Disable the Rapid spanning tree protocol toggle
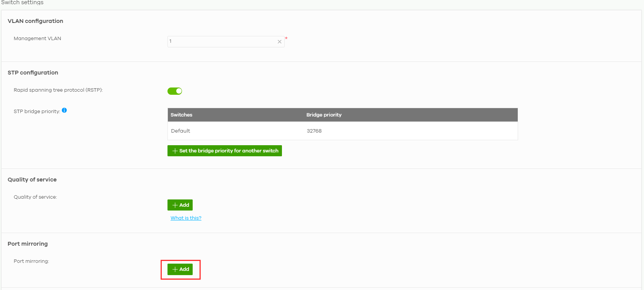The height and width of the screenshot is (290, 644). pos(175,91)
